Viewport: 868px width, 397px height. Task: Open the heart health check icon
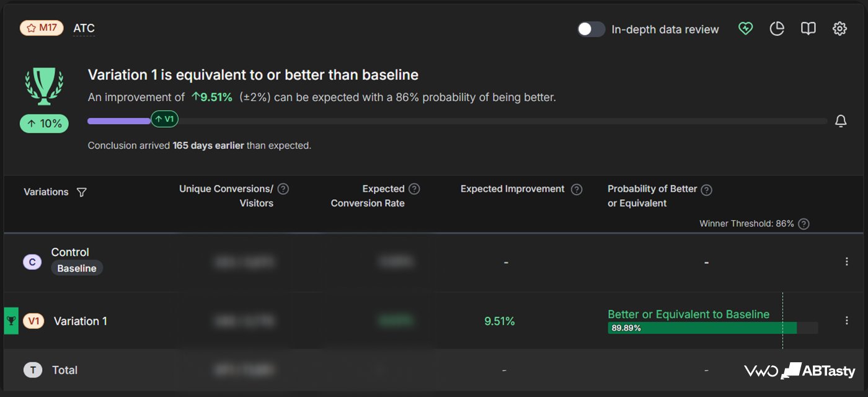(x=745, y=29)
